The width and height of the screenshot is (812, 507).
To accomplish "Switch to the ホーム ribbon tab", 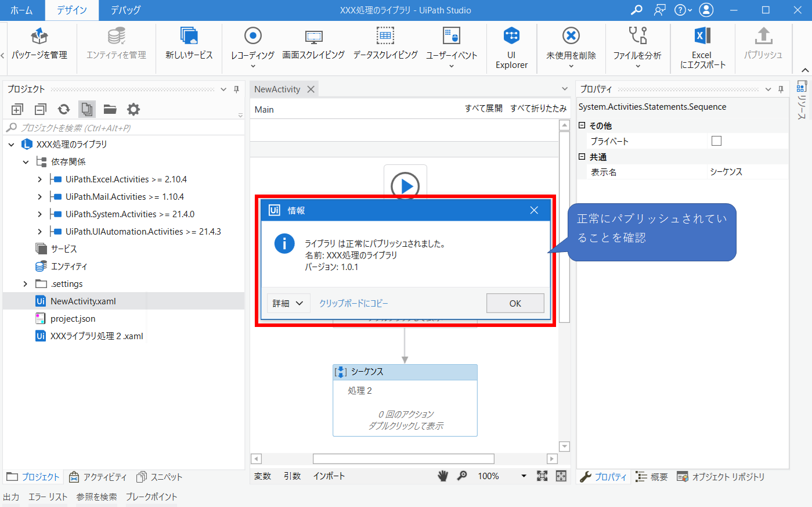I will pyautogui.click(x=21, y=10).
